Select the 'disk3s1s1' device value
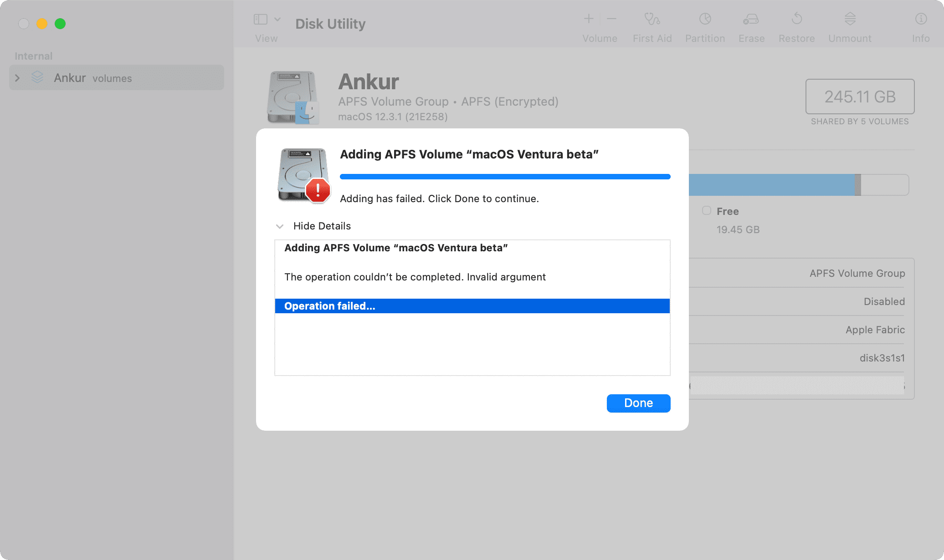 (882, 358)
